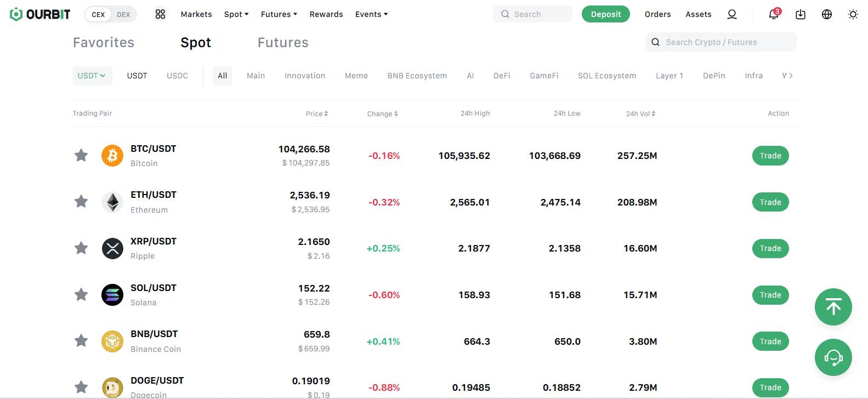Viewport: 868px width, 399px height.
Task: Click the OURBIT logo
Action: pyautogui.click(x=40, y=14)
